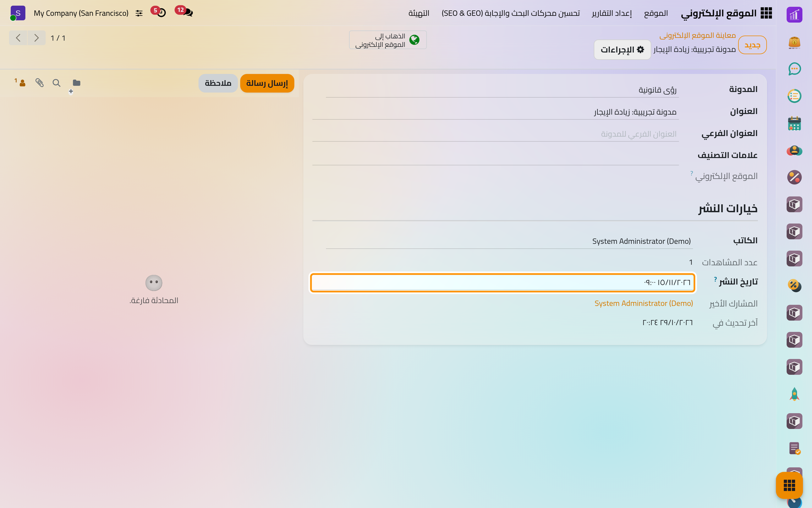Open the الكاتب author dropdown field
Screen dimensions: 812x508
(x=509, y=241)
